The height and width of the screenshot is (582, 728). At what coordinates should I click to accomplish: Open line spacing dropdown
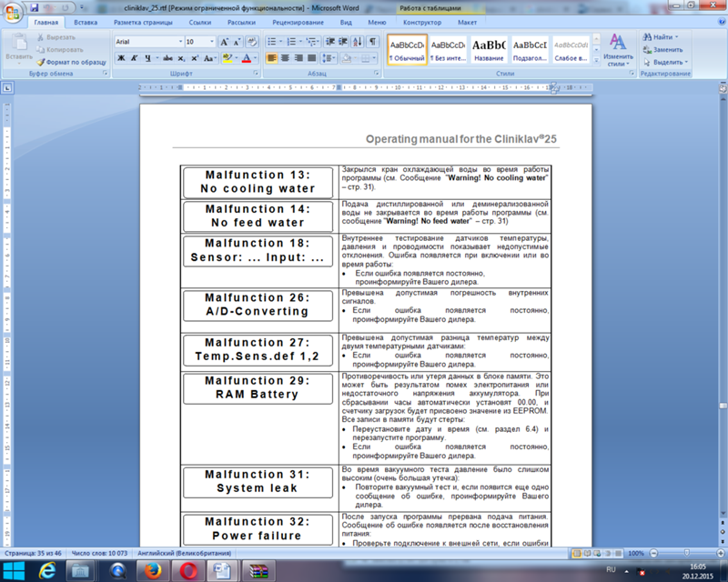329,58
